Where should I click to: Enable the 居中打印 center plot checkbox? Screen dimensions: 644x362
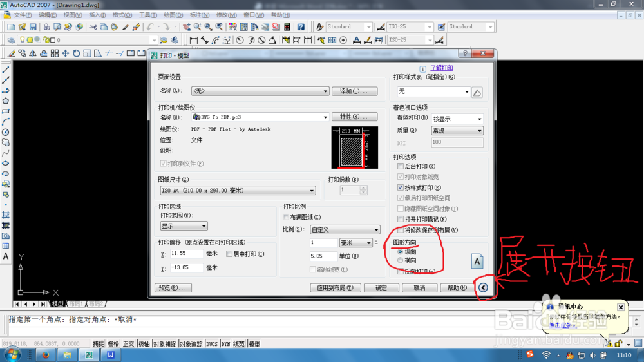[x=229, y=254]
